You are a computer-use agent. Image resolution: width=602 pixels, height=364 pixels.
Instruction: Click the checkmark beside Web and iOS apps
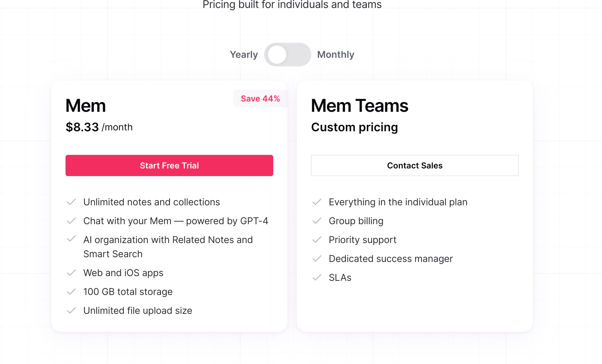point(72,273)
